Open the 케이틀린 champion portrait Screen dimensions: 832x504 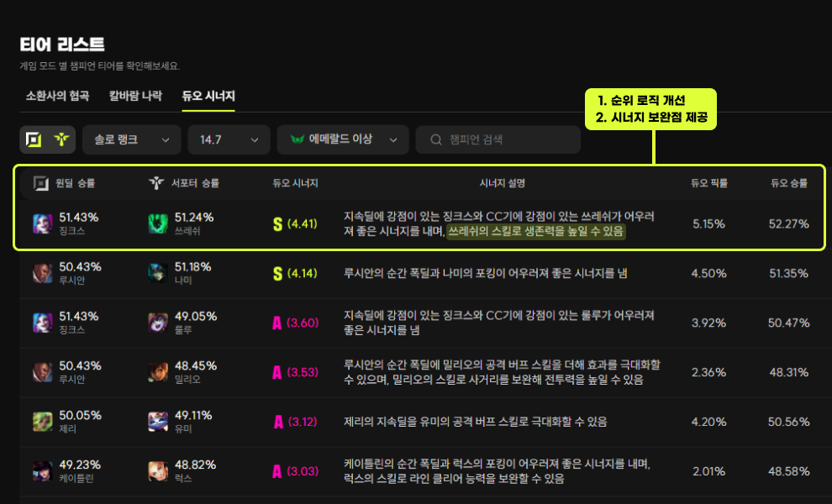tap(43, 471)
